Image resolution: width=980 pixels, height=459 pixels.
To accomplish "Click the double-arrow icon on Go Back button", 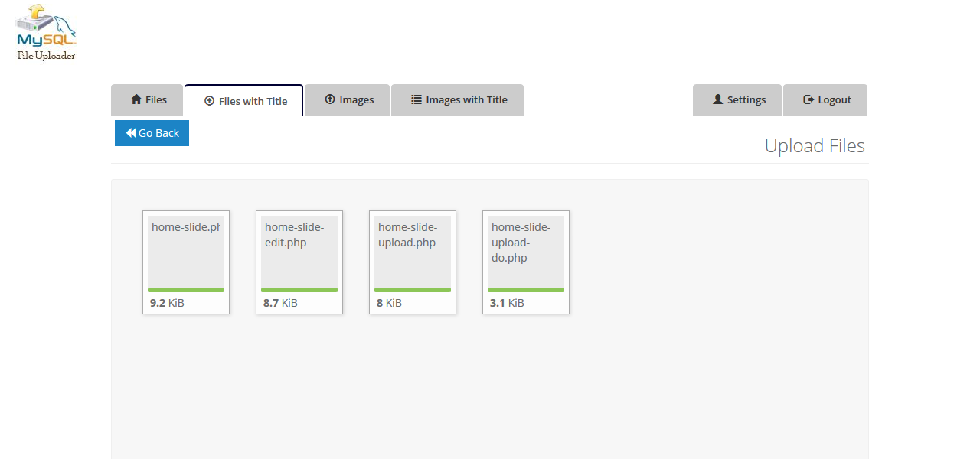I will [x=132, y=132].
